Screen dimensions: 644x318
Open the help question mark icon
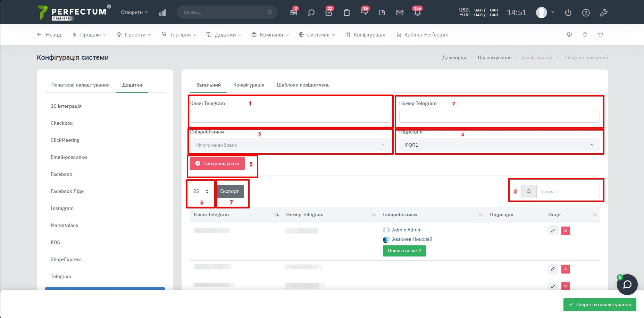586,13
